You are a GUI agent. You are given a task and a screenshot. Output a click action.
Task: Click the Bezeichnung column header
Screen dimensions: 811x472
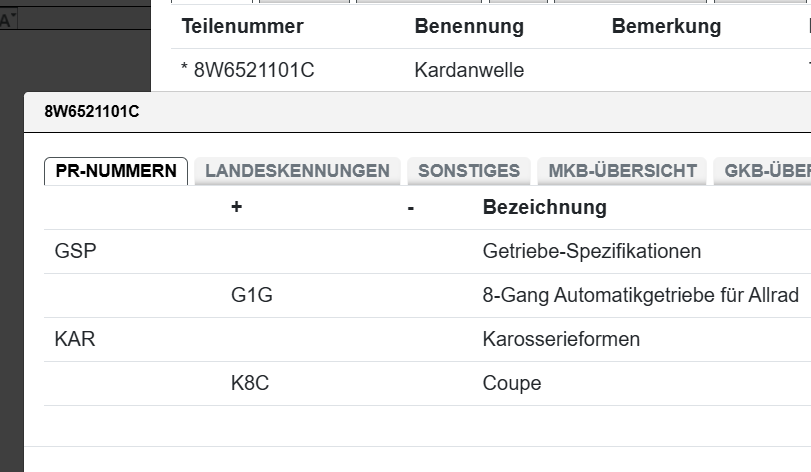[x=544, y=208]
